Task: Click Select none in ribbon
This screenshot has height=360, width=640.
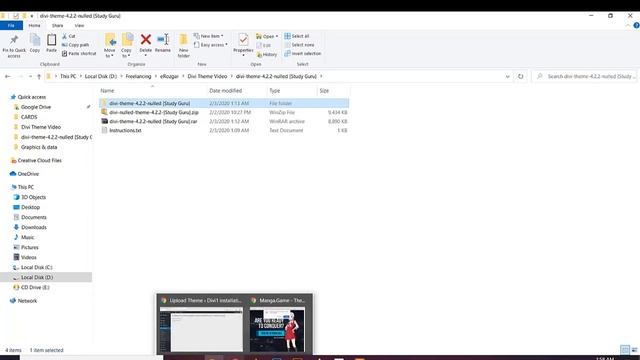Action: tap(299, 45)
